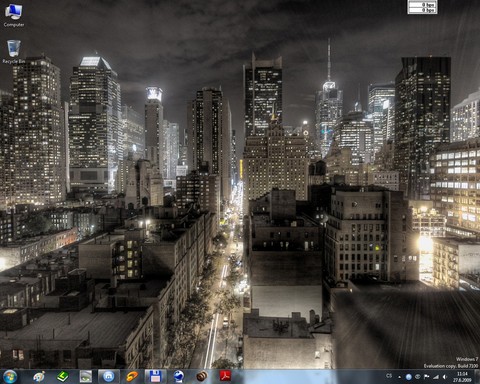Viewport: 480px width, 384px height.
Task: Open the orange swirl media player icon
Action: coord(132,377)
